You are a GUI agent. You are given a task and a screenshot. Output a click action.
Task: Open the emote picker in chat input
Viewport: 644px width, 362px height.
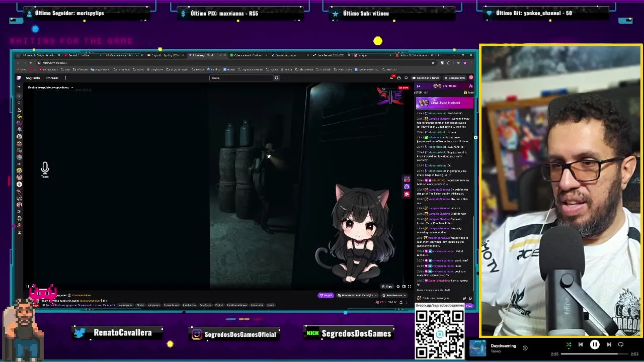[470, 298]
